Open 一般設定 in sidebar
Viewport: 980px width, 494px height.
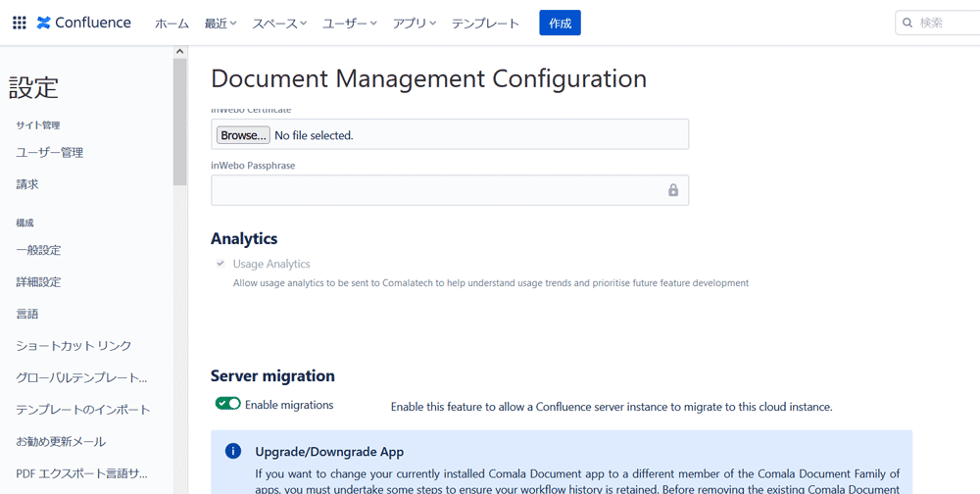tap(39, 250)
